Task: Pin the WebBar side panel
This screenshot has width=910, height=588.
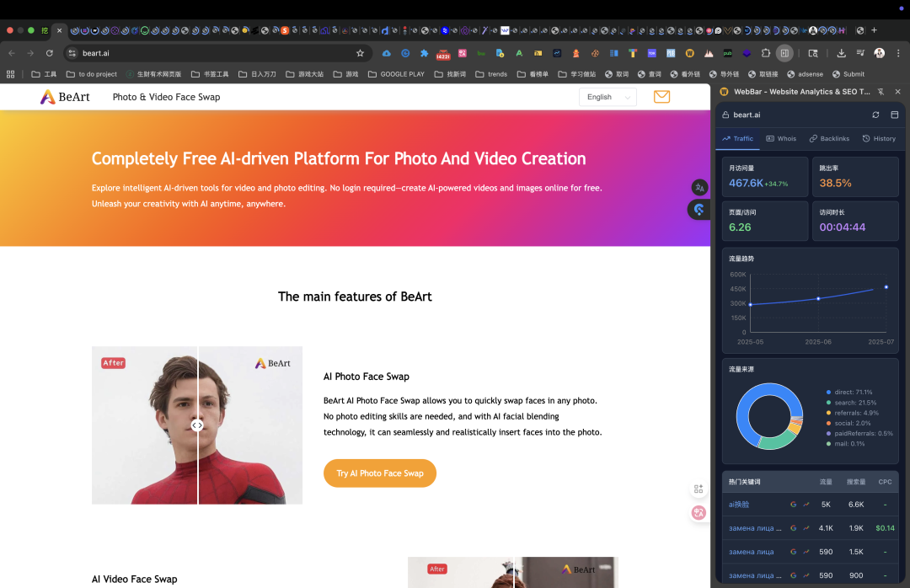Action: [881, 92]
